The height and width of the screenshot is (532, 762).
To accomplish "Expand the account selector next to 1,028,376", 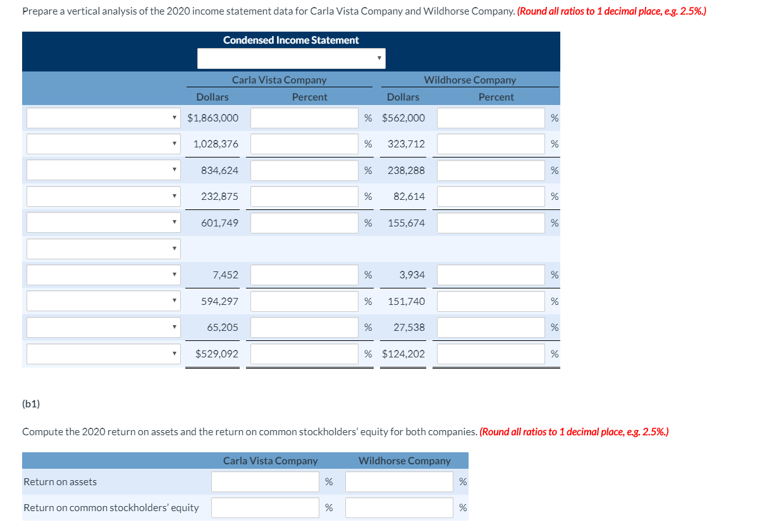I will click(102, 144).
